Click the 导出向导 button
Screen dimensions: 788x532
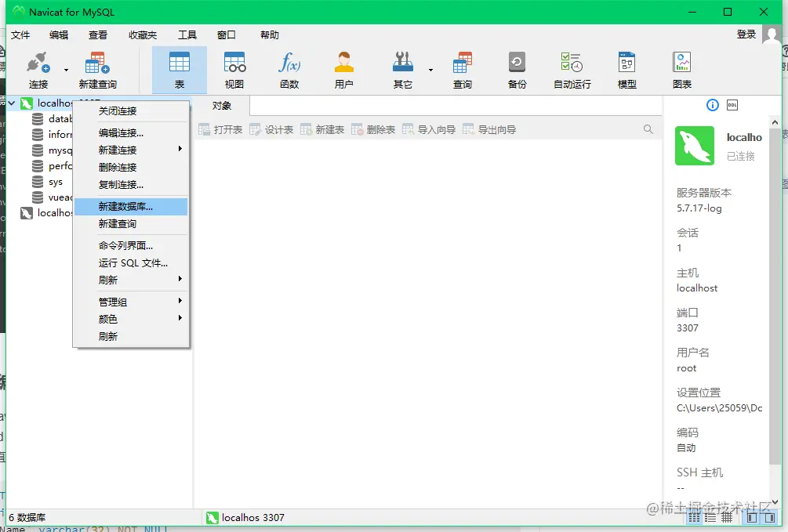click(489, 129)
